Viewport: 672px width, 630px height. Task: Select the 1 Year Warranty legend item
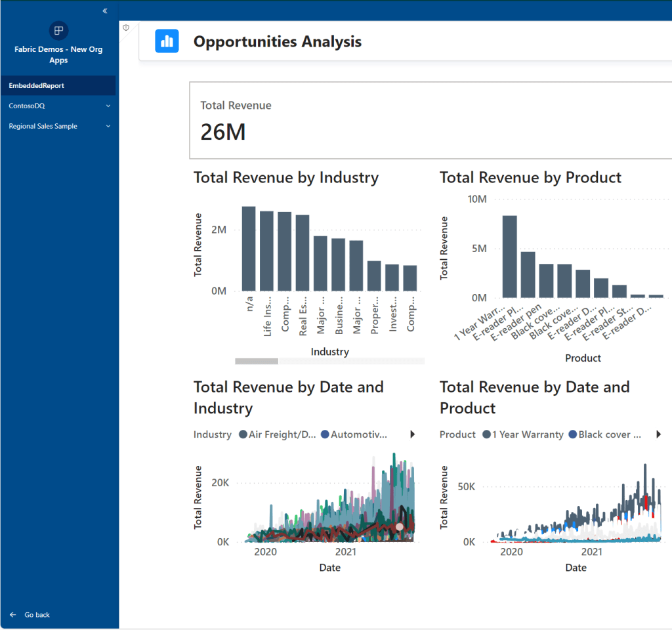[x=522, y=434]
